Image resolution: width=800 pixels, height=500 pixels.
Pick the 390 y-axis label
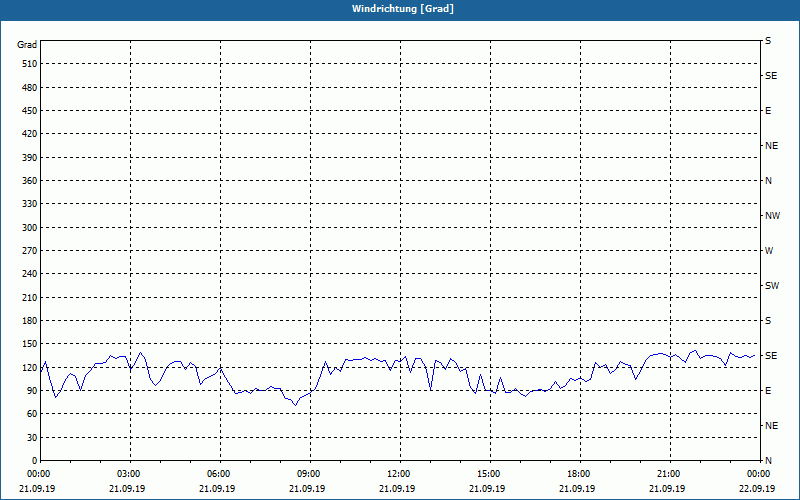[x=30, y=157]
